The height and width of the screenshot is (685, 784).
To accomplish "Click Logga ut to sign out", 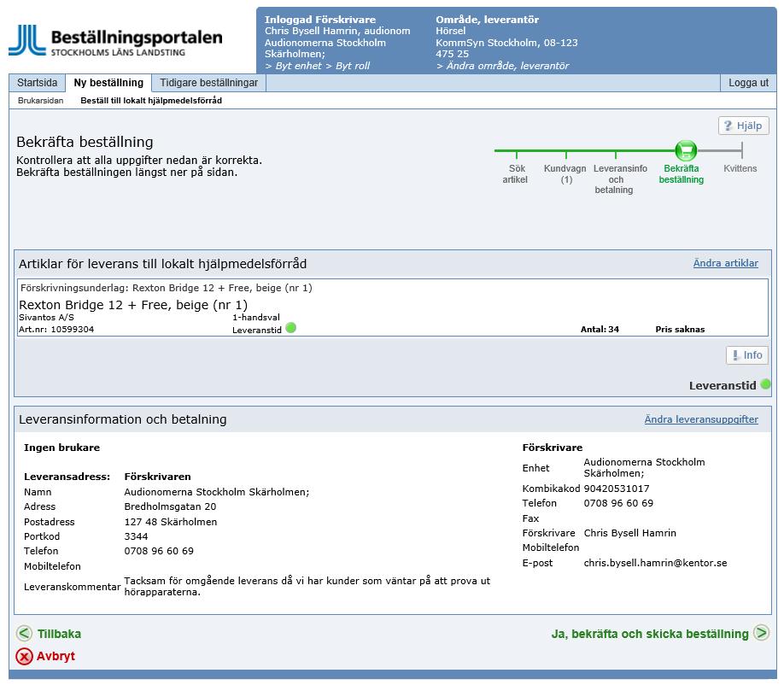I will 748,83.
